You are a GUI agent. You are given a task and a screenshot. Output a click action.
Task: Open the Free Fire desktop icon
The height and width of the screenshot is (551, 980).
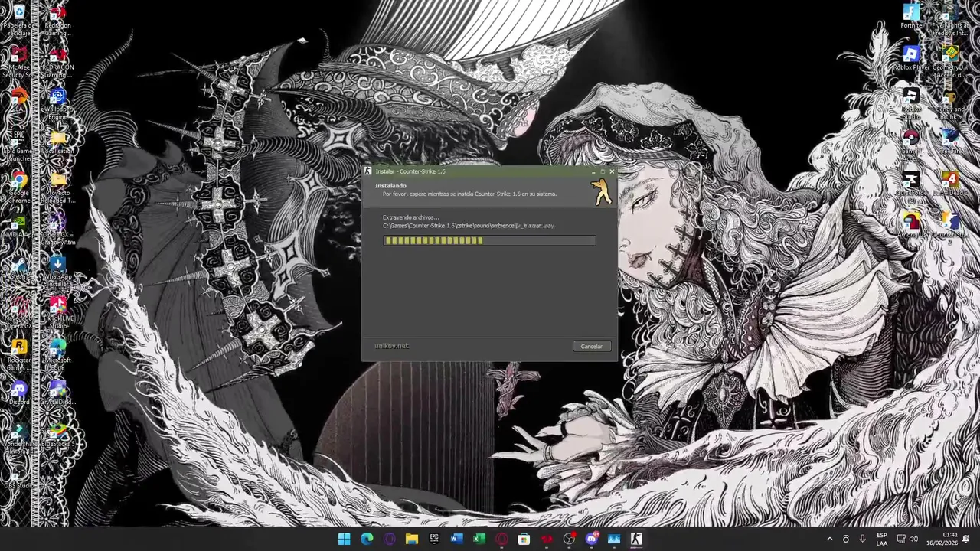950,143
